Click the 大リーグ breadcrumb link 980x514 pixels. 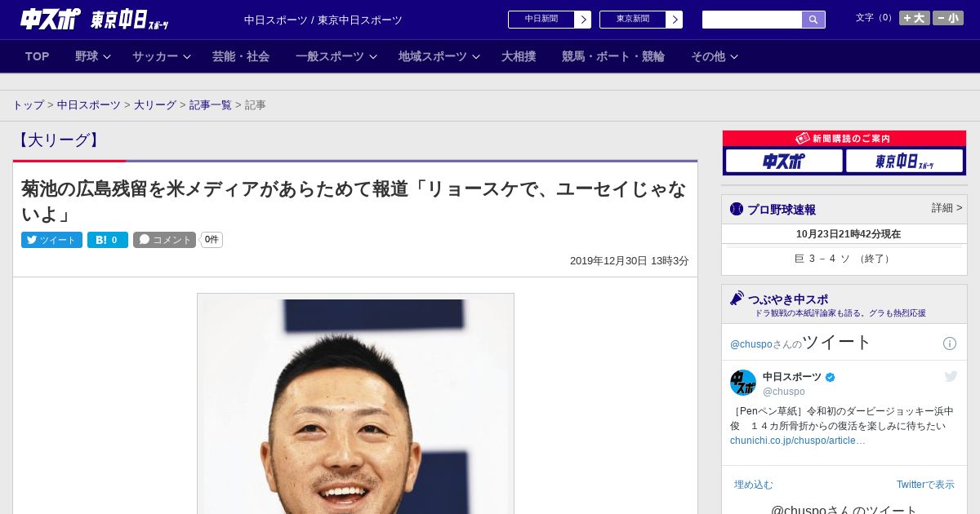pos(155,105)
